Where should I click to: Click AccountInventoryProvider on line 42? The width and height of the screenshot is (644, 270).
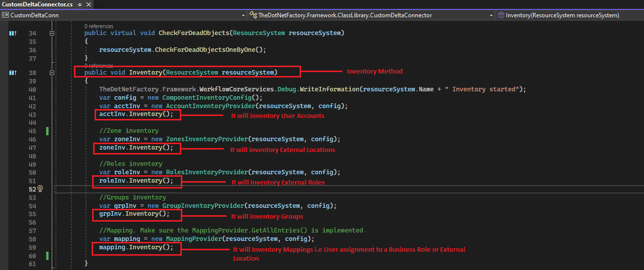pos(210,106)
